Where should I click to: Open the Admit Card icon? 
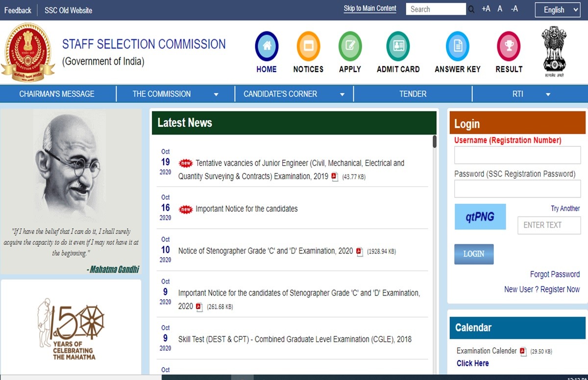point(398,46)
